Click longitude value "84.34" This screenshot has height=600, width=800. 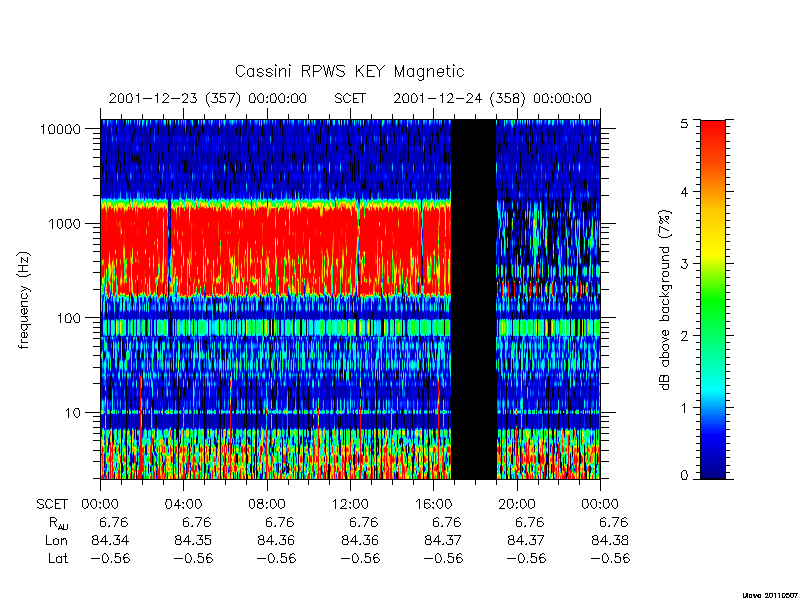tap(110, 540)
